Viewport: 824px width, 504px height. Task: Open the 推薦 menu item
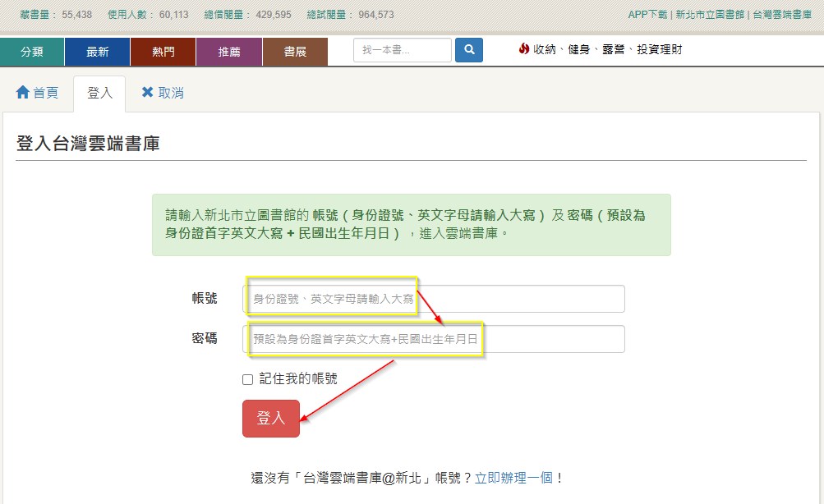pos(229,52)
